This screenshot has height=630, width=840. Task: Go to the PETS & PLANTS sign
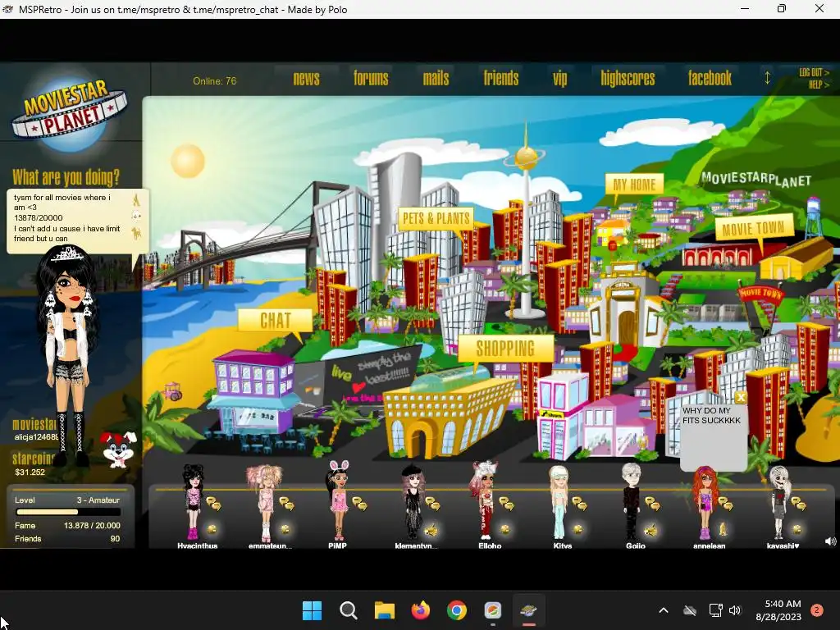[x=436, y=218]
